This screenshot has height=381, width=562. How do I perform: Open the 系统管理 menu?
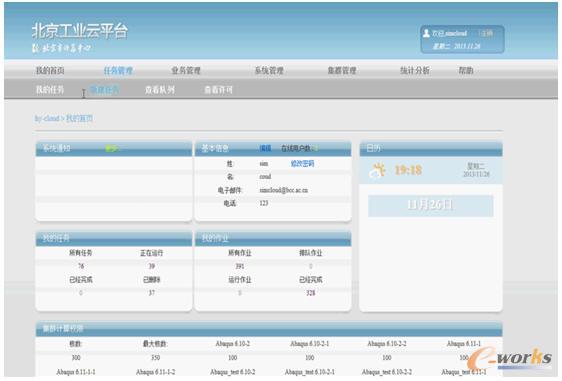269,70
